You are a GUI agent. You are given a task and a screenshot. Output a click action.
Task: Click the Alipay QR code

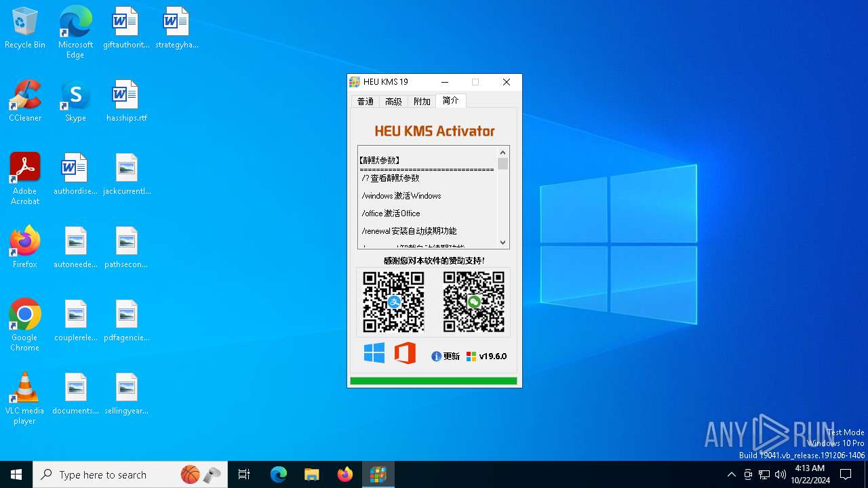click(393, 302)
